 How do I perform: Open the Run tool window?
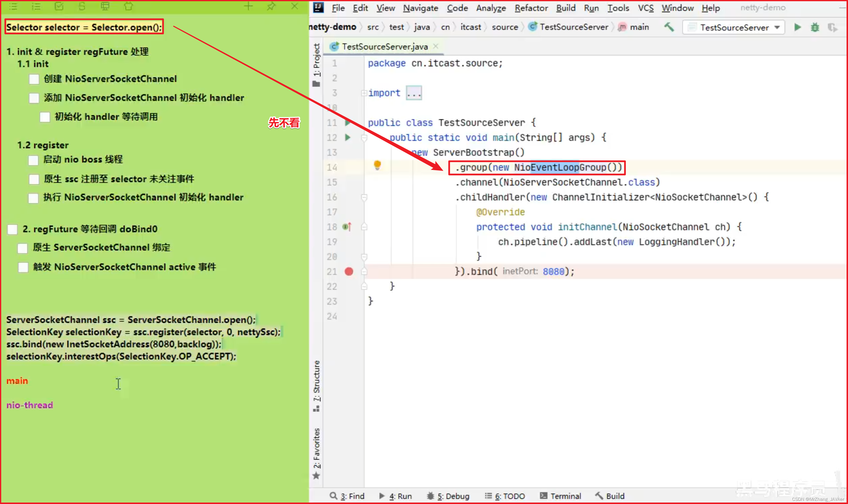tap(395, 496)
